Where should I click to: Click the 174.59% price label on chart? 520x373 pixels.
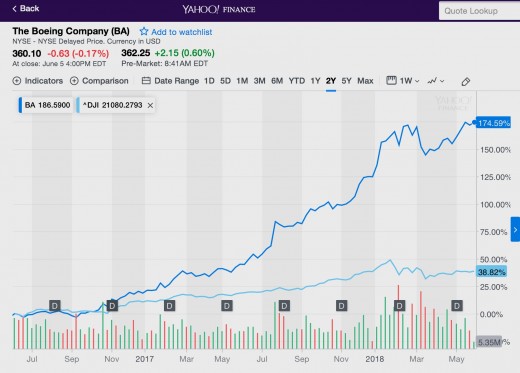click(x=494, y=123)
